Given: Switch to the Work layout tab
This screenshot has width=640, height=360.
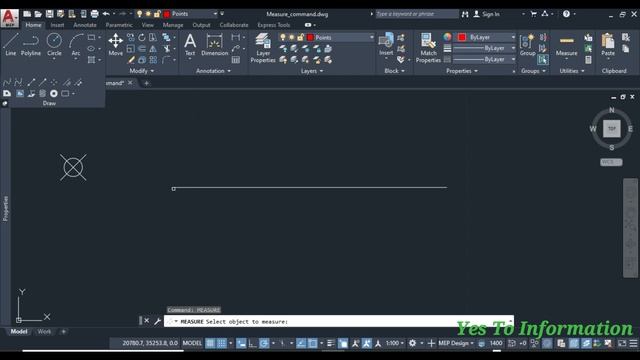Looking at the screenshot, I should 44,331.
